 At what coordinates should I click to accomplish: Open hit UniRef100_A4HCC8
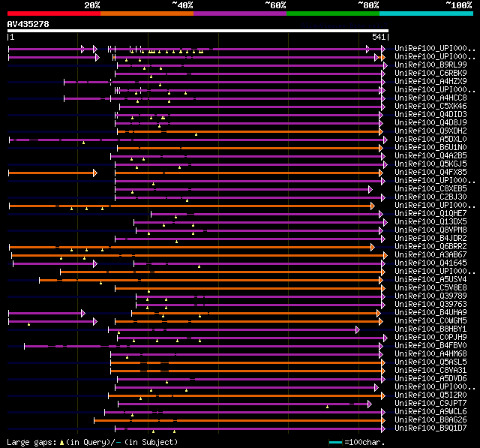(430, 98)
